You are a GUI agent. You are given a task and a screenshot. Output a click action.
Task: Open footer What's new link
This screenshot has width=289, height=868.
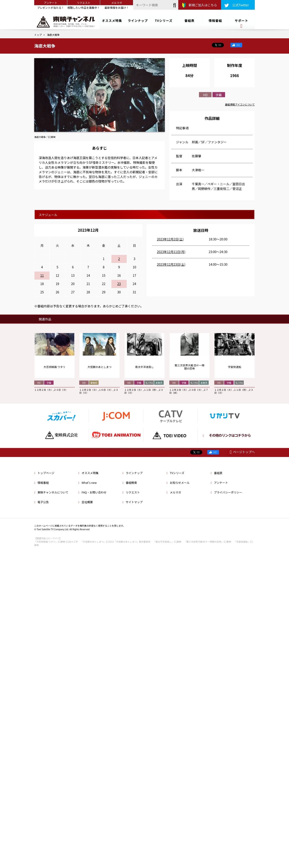click(x=89, y=483)
